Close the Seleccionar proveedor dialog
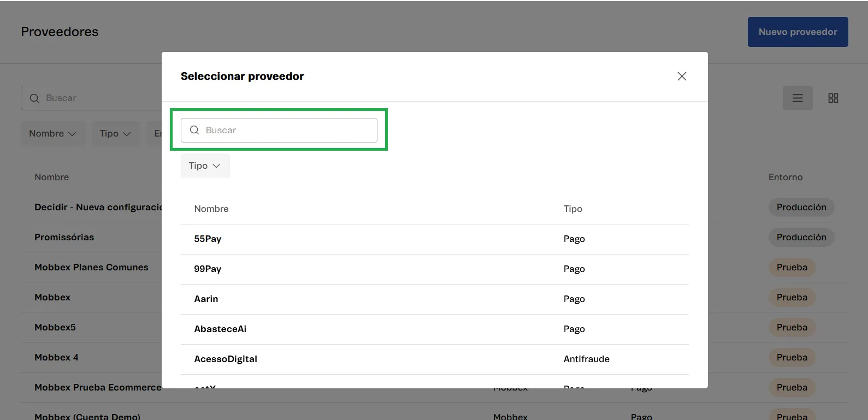Viewport: 868px width, 420px height. [x=682, y=76]
